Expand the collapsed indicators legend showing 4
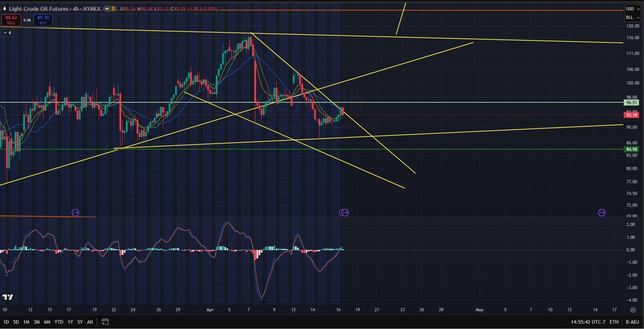 pos(8,33)
